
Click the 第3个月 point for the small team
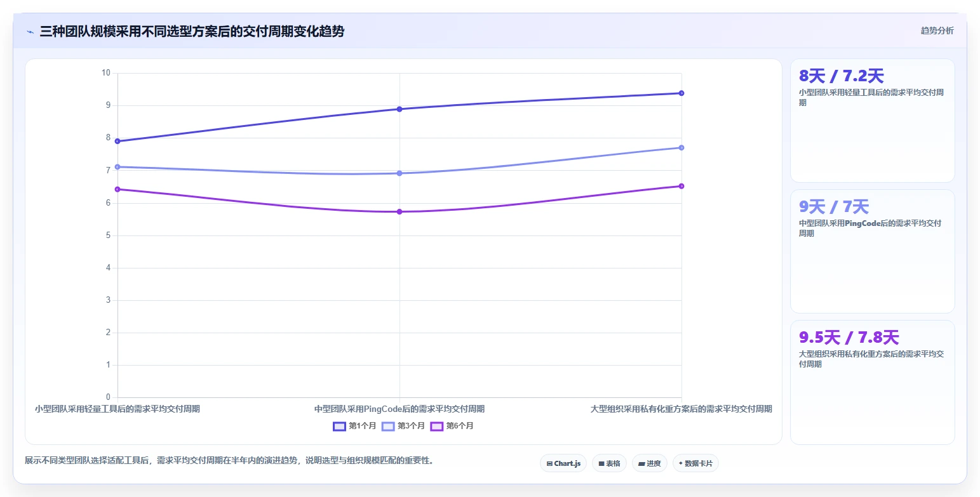(117, 167)
